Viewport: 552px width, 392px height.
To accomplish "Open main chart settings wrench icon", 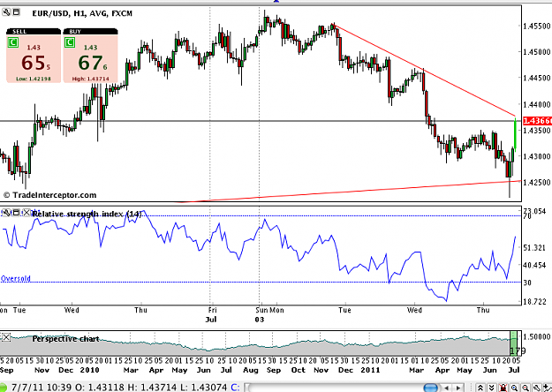I will click(x=6, y=12).
